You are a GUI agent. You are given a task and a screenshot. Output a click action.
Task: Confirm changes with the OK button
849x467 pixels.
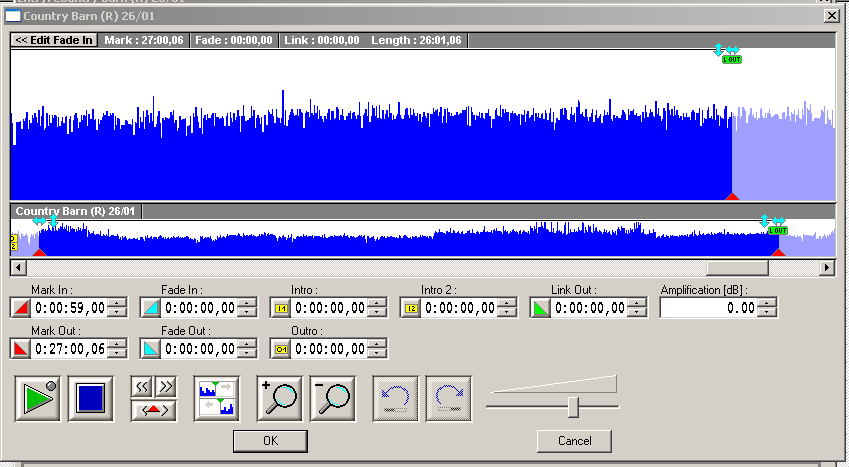tap(270, 441)
